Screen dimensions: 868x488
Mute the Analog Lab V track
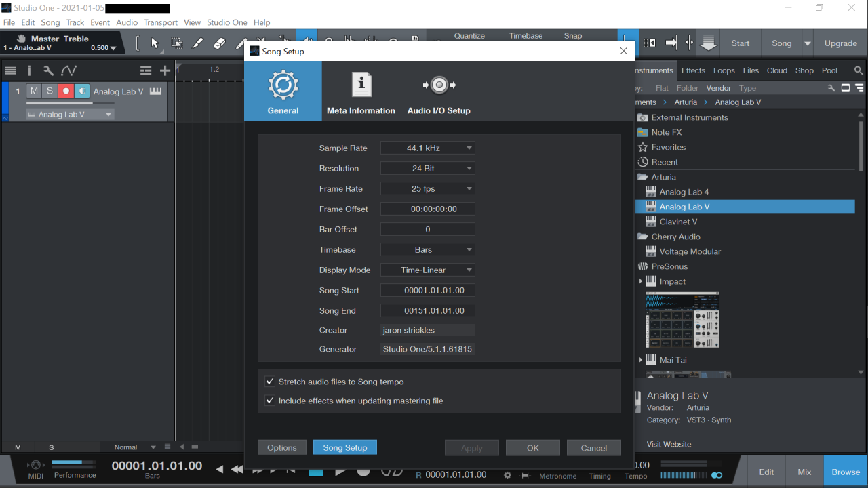click(x=34, y=91)
